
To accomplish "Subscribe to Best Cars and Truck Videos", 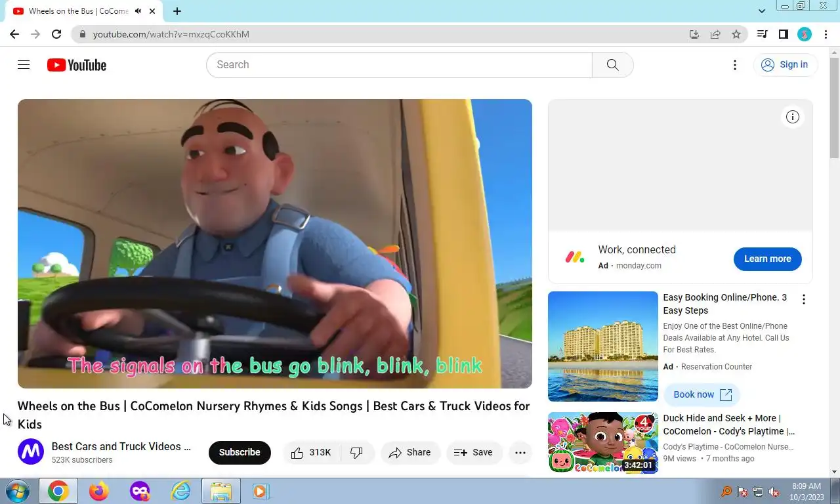I will tap(240, 452).
